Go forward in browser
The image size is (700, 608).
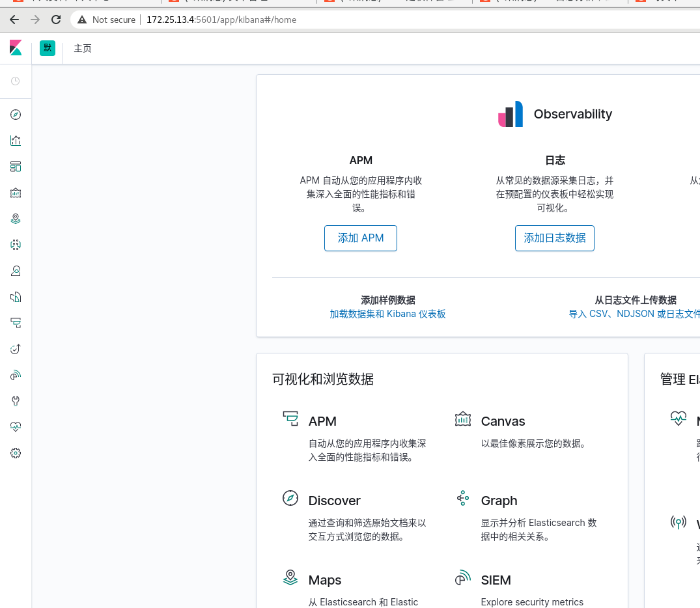pos(35,20)
